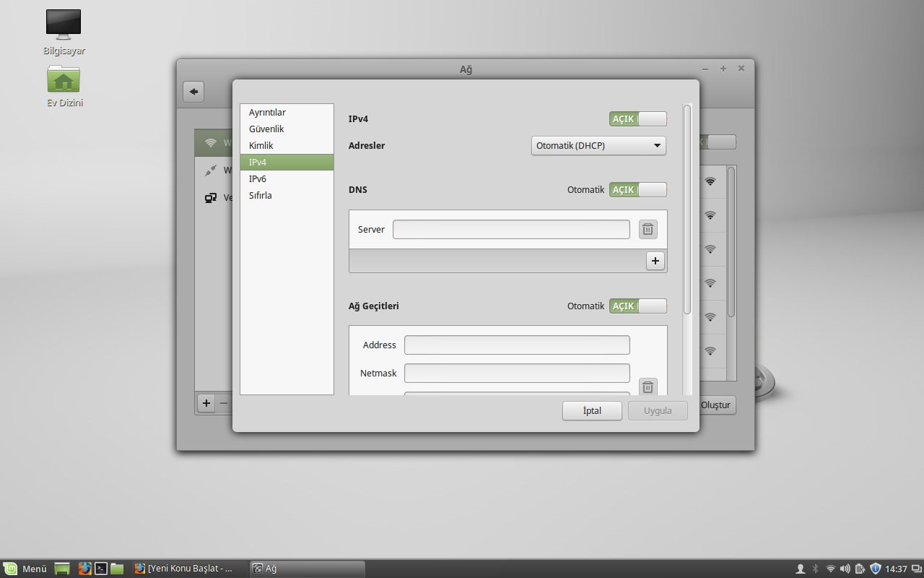The height and width of the screenshot is (578, 924).
Task: Click the Otomatik label in the DNS row
Action: click(x=585, y=189)
